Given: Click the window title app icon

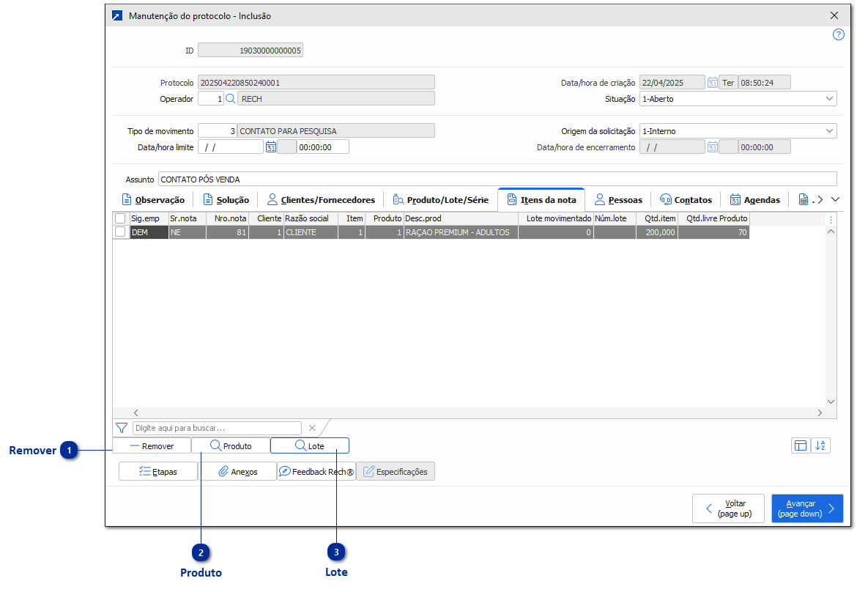Looking at the screenshot, I should [x=116, y=15].
